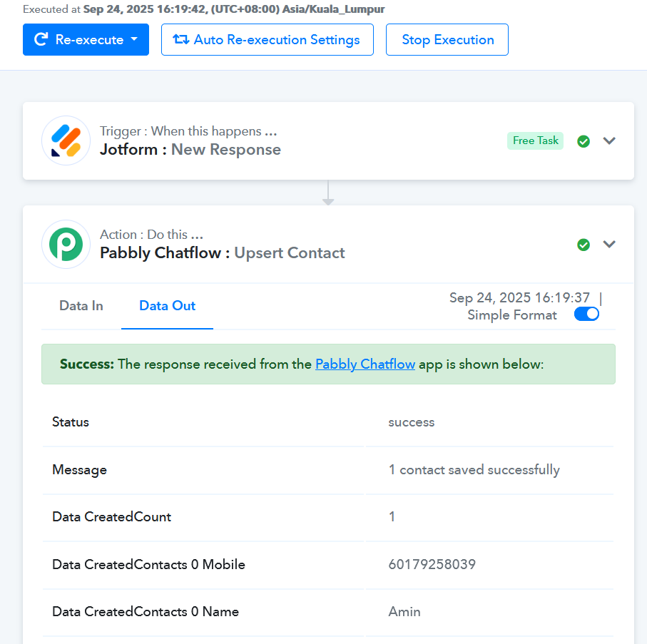Click the circular arrow icon on Re-execute

(x=41, y=39)
